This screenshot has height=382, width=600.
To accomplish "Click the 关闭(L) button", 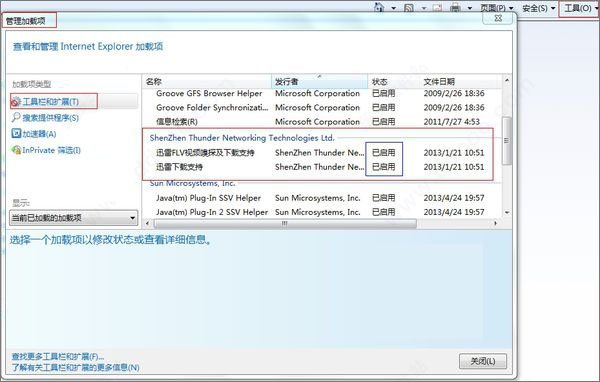I will pyautogui.click(x=483, y=361).
